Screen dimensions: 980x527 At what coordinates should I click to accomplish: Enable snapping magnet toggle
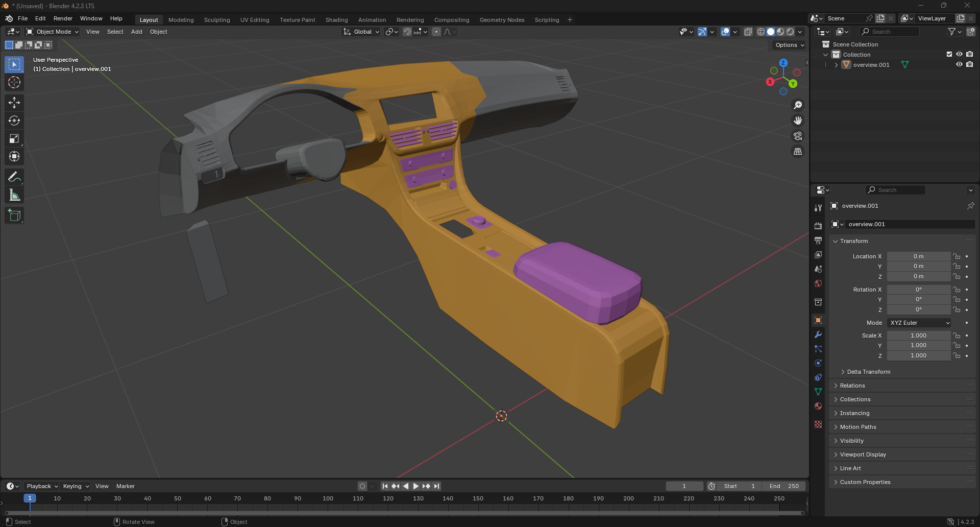coord(407,32)
